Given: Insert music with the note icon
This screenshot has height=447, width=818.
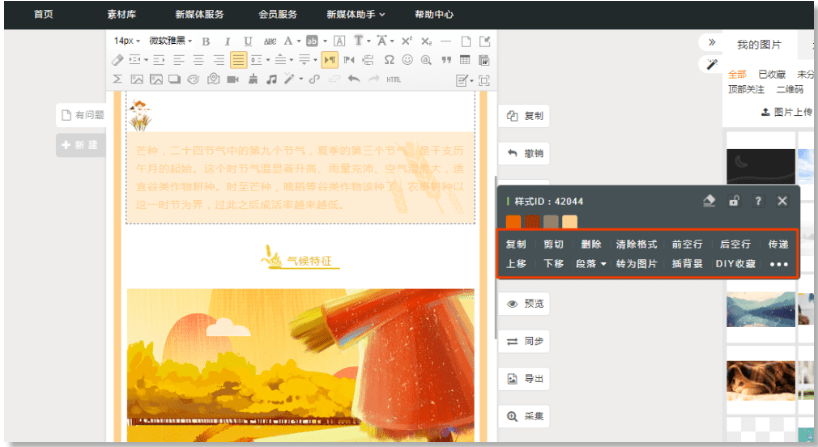Looking at the screenshot, I should pos(271,79).
